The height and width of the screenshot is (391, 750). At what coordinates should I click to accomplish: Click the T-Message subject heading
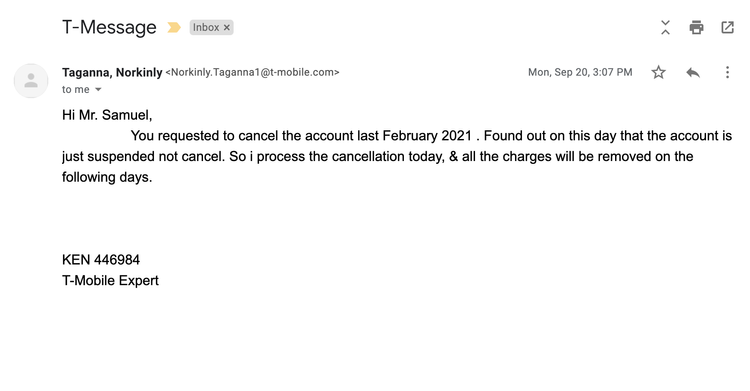click(x=109, y=27)
